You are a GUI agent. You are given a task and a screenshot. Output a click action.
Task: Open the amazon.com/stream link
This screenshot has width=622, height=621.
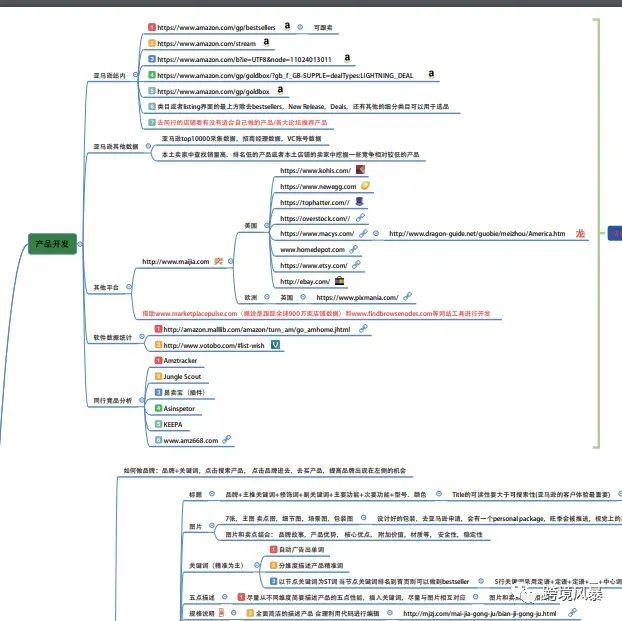(x=207, y=43)
